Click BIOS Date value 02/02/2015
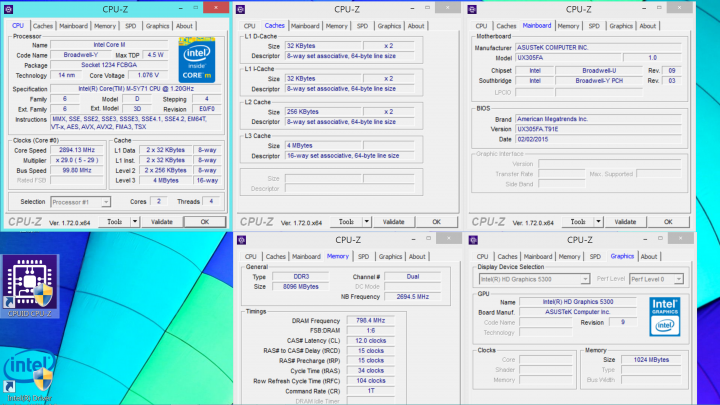This screenshot has width=720, height=405. click(598, 140)
